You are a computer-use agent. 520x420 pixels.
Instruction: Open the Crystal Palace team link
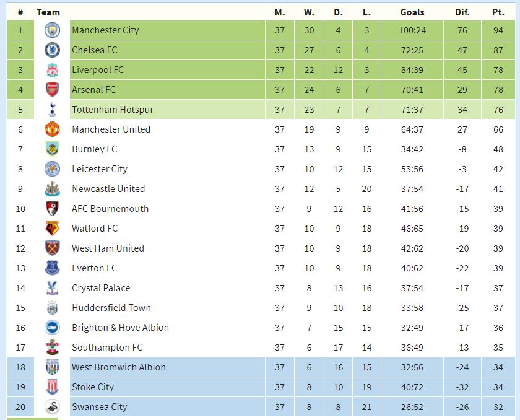[x=101, y=288]
